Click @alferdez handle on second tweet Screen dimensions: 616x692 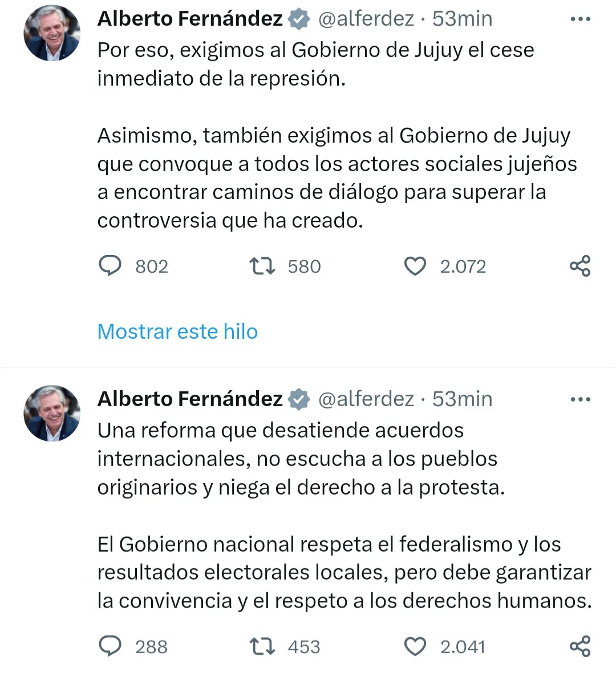366,399
